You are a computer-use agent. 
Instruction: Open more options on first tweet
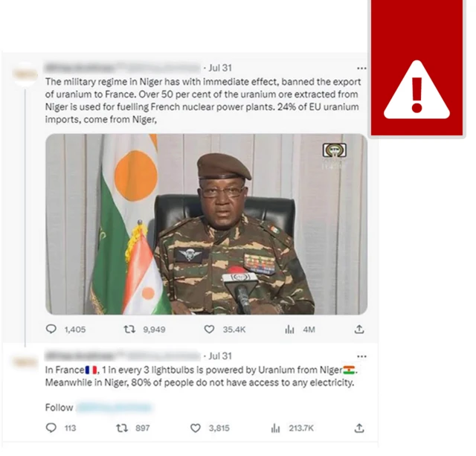tap(361, 68)
